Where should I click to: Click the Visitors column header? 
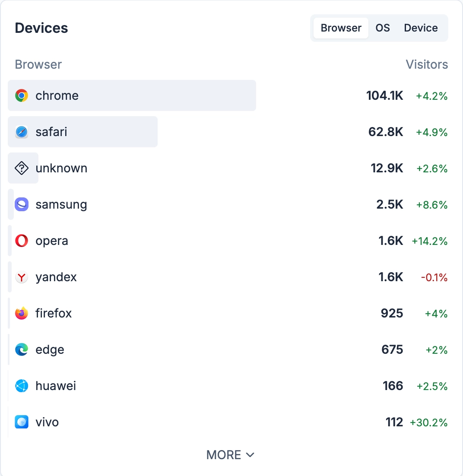coord(427,64)
